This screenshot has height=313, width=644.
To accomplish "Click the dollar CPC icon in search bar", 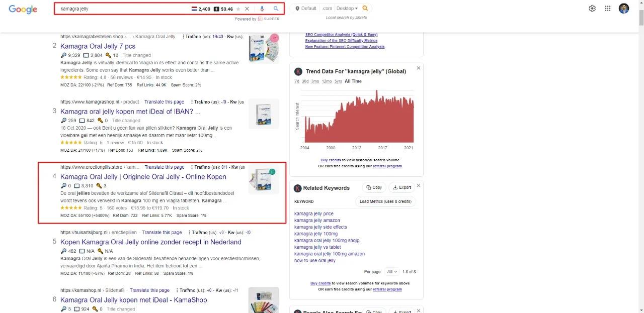I will point(216,9).
